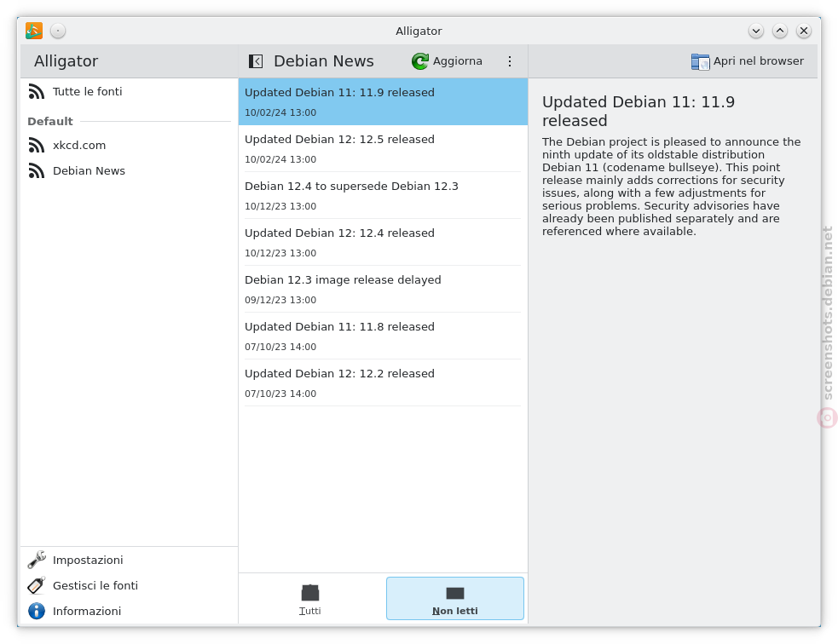Screen dimensions: 838x644
Task: Click the 09/12/23 13:00 date stamp
Action: [280, 300]
